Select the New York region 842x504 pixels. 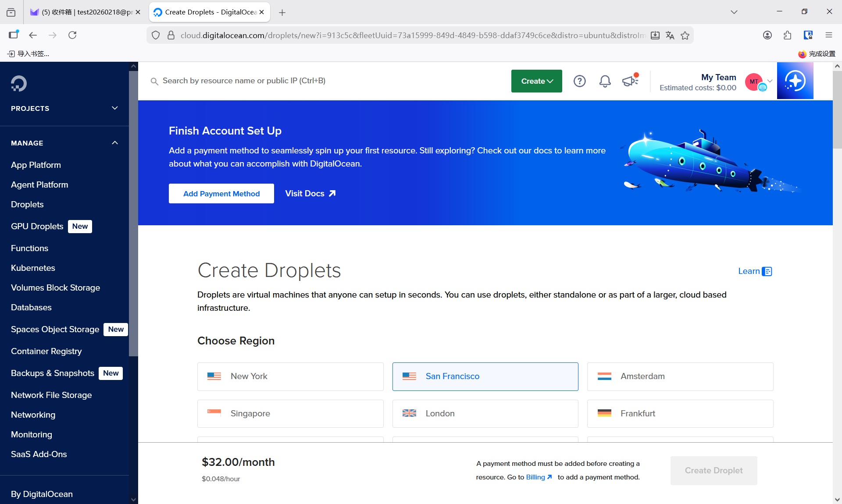point(290,376)
